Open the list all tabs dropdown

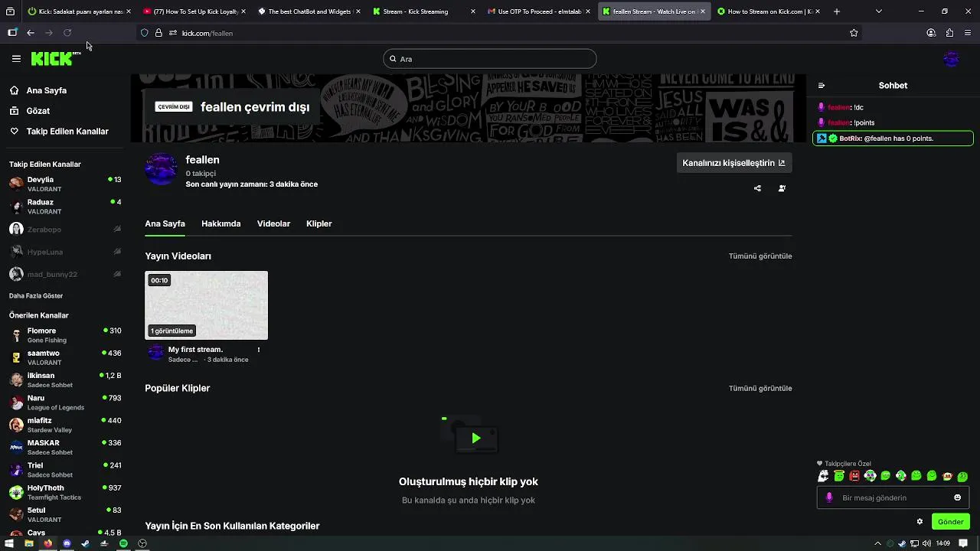click(878, 11)
